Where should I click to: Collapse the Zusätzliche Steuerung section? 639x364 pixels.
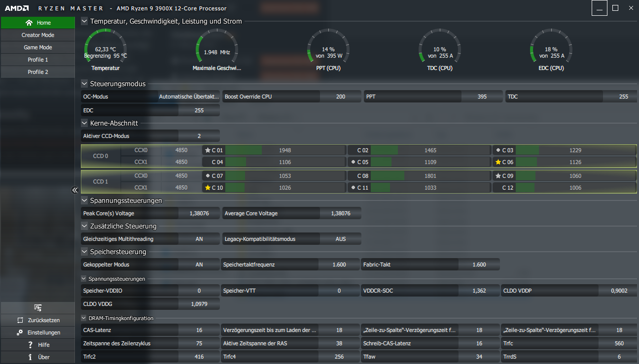(84, 226)
